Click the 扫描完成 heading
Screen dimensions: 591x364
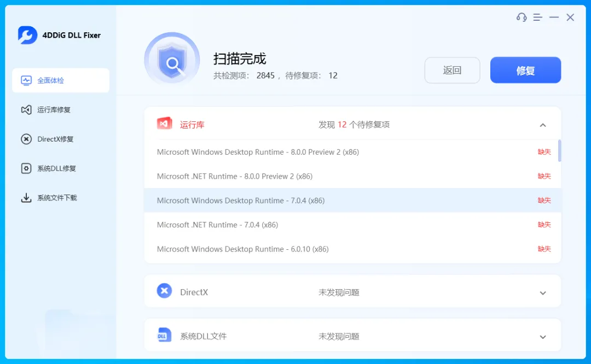click(240, 58)
